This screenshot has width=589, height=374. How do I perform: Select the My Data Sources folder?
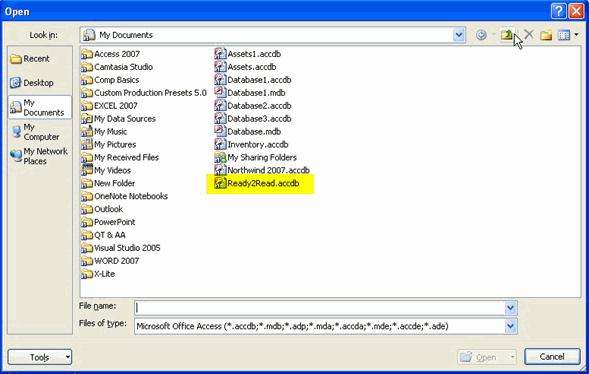tap(119, 119)
